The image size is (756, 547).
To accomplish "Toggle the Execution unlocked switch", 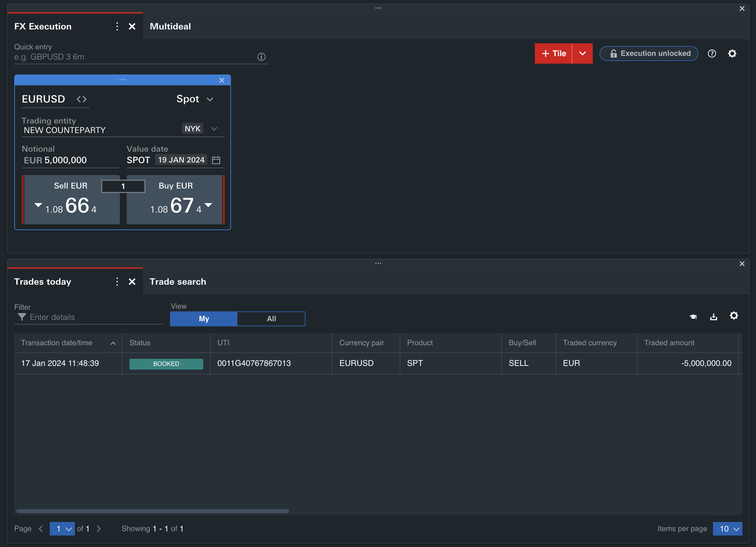I will (x=648, y=53).
